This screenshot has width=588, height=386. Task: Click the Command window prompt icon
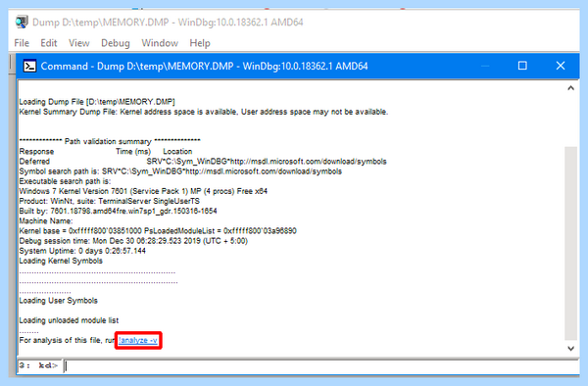click(29, 67)
